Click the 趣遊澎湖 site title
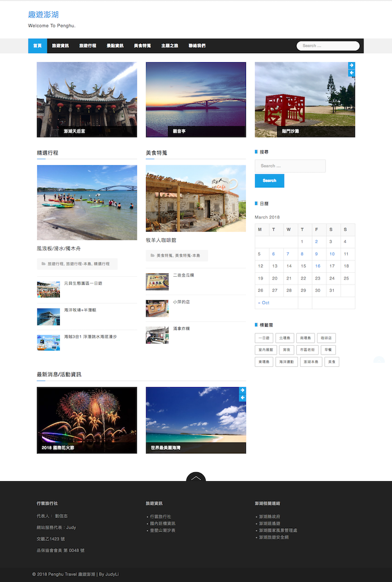This screenshot has height=582, width=392. [43, 15]
